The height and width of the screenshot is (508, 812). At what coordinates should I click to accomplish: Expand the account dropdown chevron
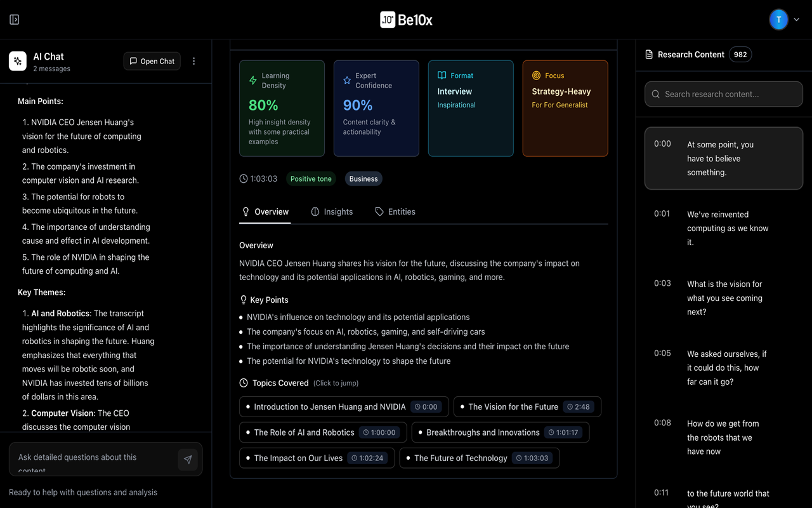click(x=797, y=20)
